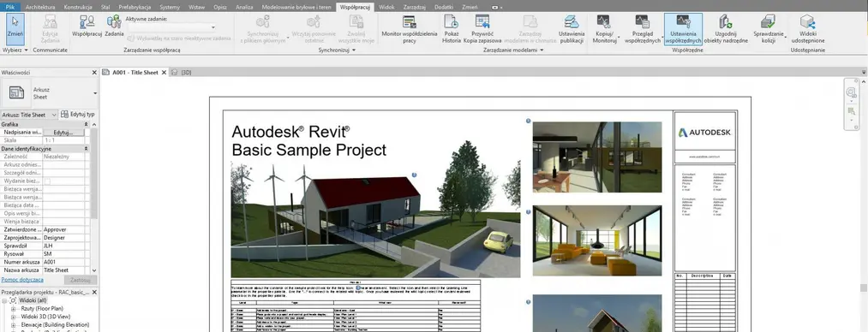Switch to the Architektura ribbon tab

40,7
